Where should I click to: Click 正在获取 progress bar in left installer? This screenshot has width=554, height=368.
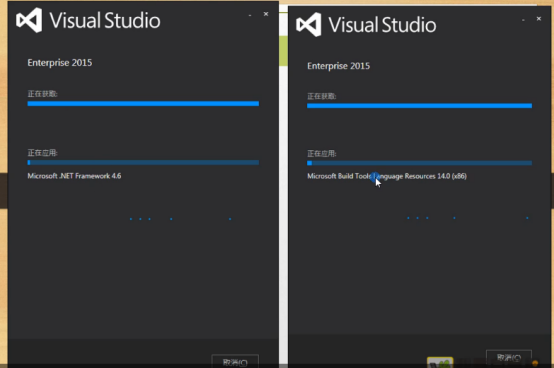point(143,103)
